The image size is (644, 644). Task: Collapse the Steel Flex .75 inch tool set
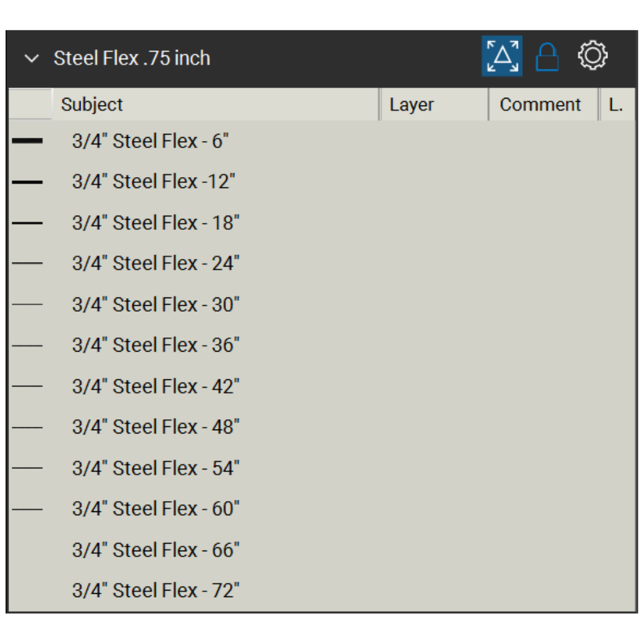point(32,59)
